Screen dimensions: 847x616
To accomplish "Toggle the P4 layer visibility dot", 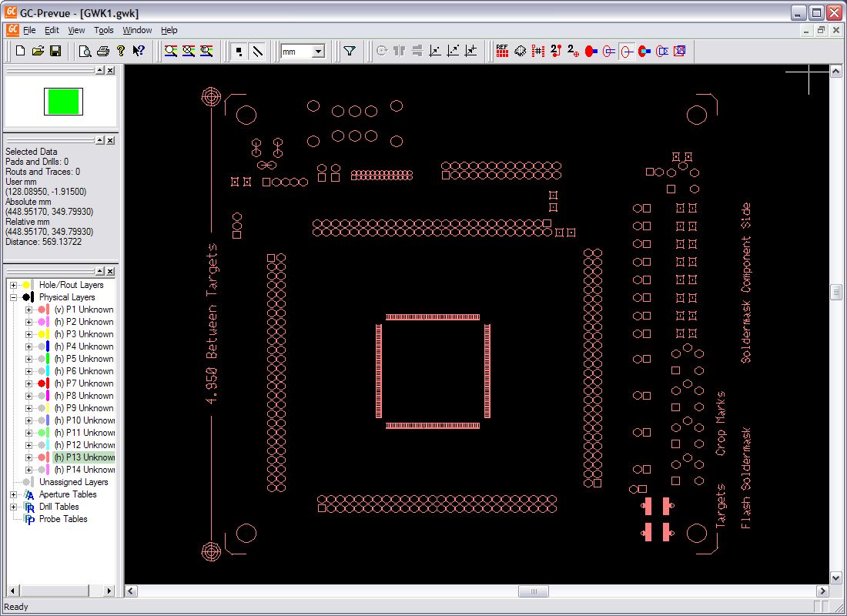I will coord(42,346).
